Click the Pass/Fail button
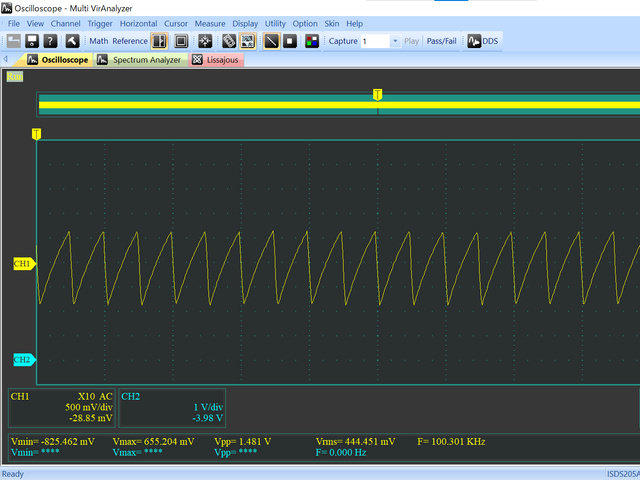This screenshot has width=640, height=480. click(x=441, y=41)
